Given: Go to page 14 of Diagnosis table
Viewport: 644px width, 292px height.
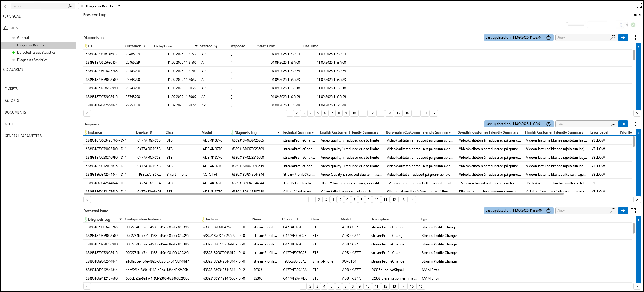Looking at the screenshot, I should coord(412,200).
